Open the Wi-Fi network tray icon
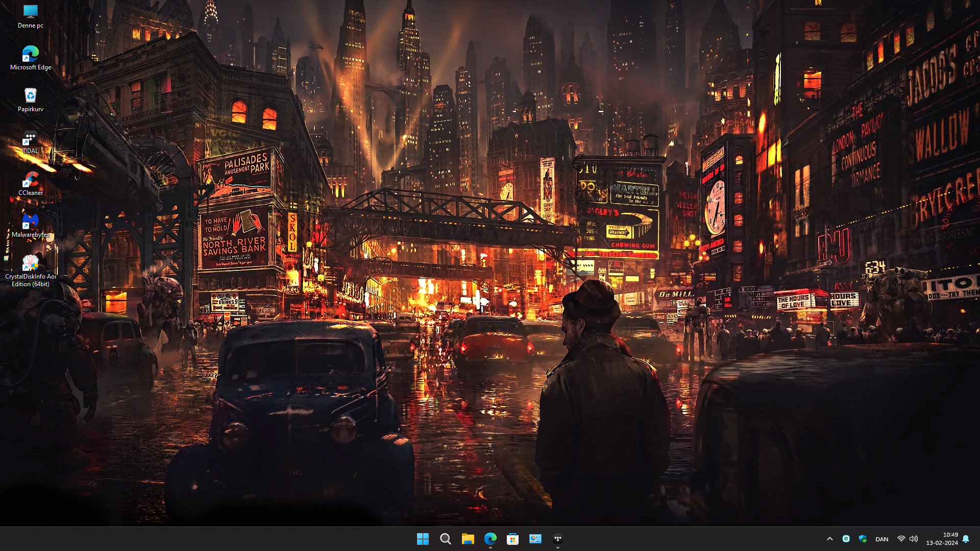 pos(901,539)
